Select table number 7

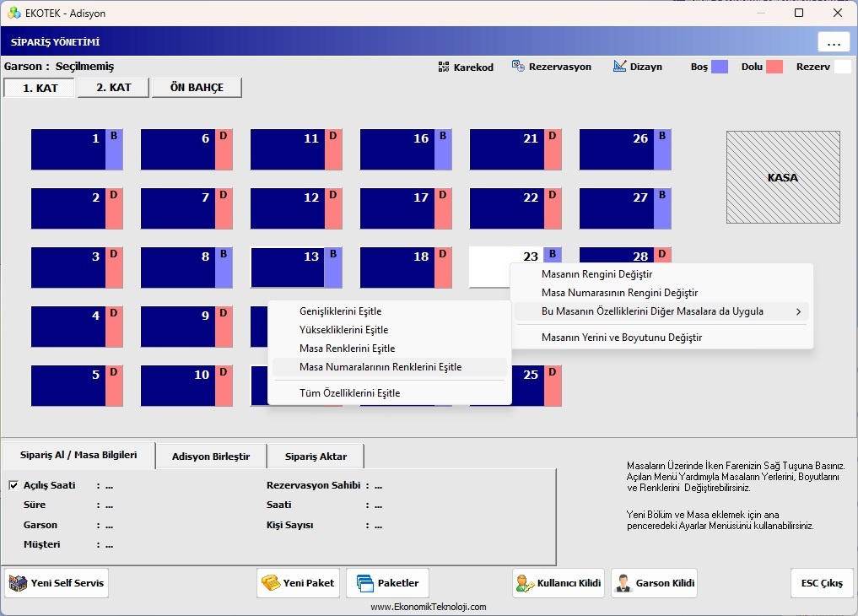[x=186, y=208]
